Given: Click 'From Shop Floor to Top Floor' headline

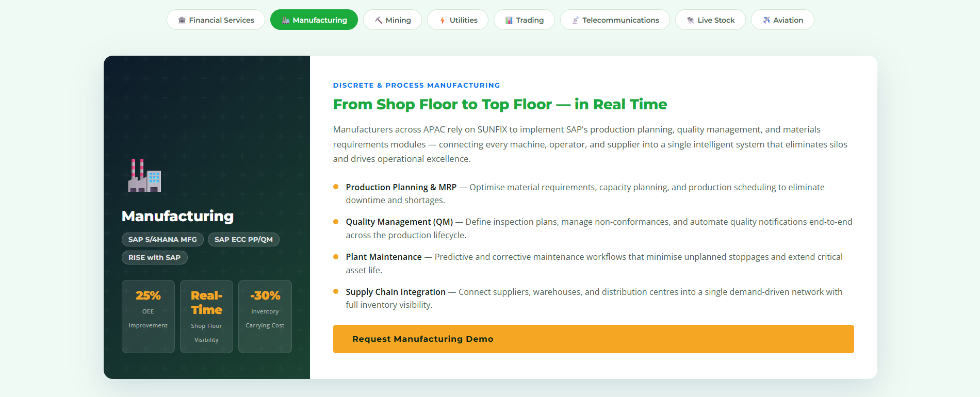Looking at the screenshot, I should (500, 104).
